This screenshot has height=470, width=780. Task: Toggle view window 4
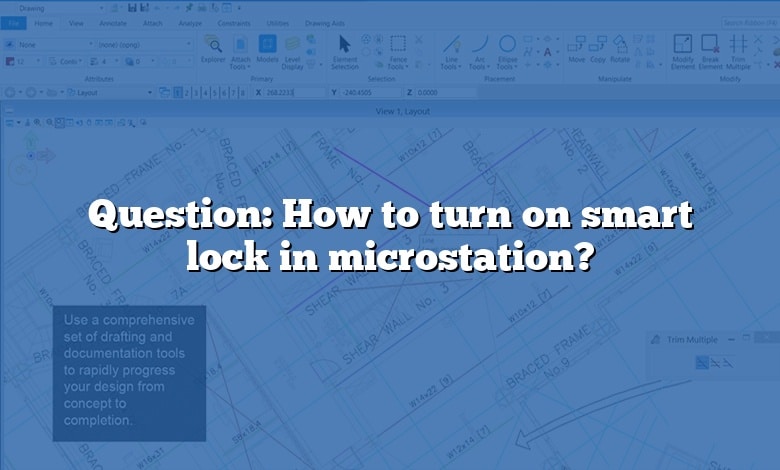tap(205, 93)
